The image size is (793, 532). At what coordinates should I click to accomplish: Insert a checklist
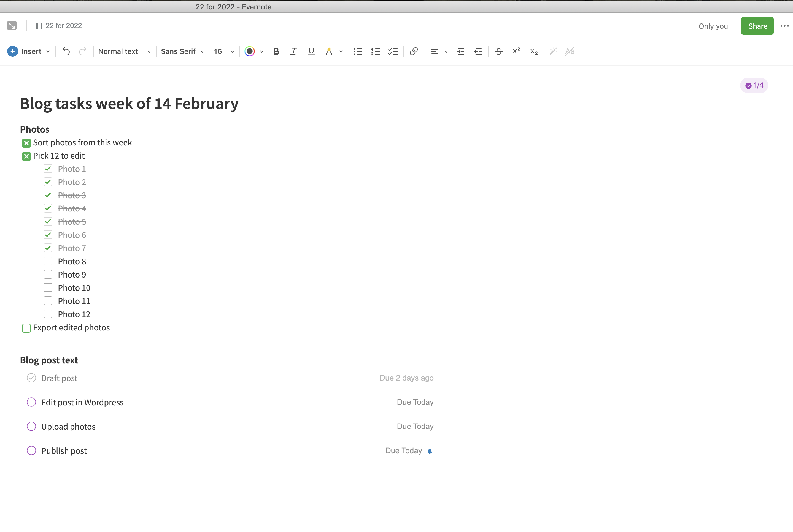point(393,51)
